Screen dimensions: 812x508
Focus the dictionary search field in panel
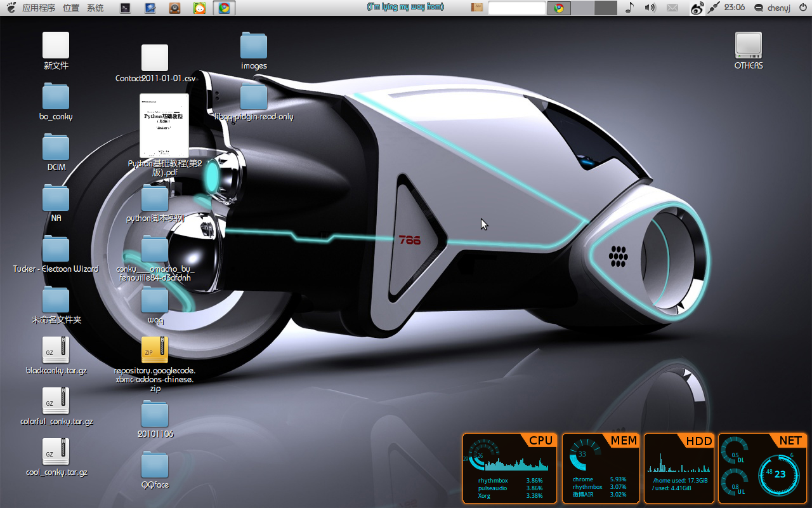point(517,8)
